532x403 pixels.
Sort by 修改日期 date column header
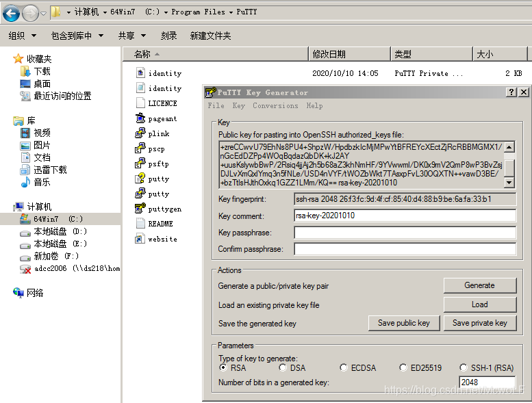point(349,54)
